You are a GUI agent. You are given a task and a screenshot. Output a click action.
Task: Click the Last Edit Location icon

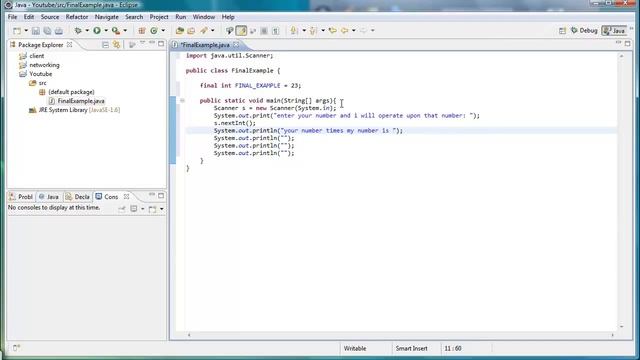coord(333,31)
